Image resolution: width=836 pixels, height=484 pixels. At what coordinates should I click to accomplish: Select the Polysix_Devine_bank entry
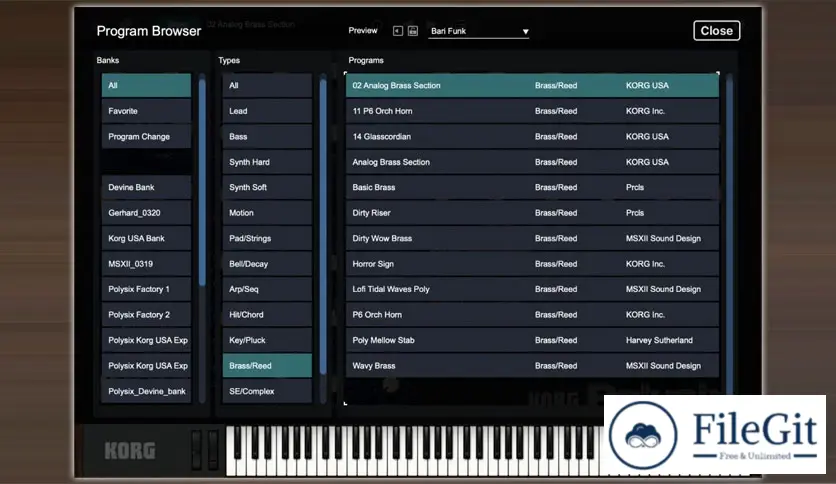146,391
